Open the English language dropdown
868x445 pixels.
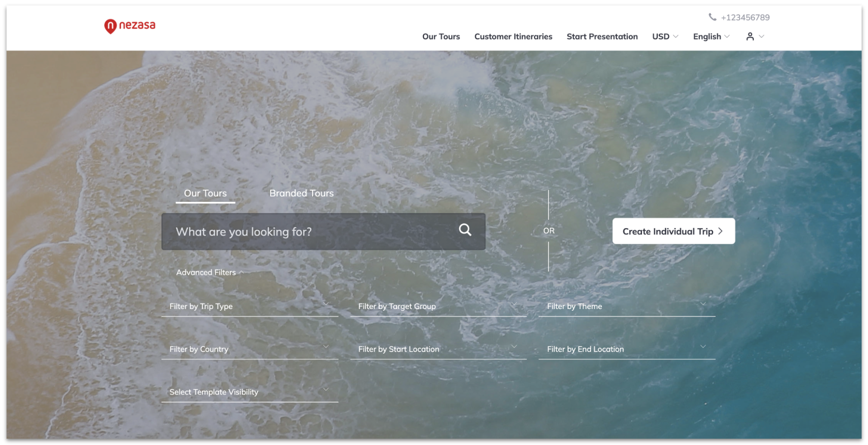[711, 37]
